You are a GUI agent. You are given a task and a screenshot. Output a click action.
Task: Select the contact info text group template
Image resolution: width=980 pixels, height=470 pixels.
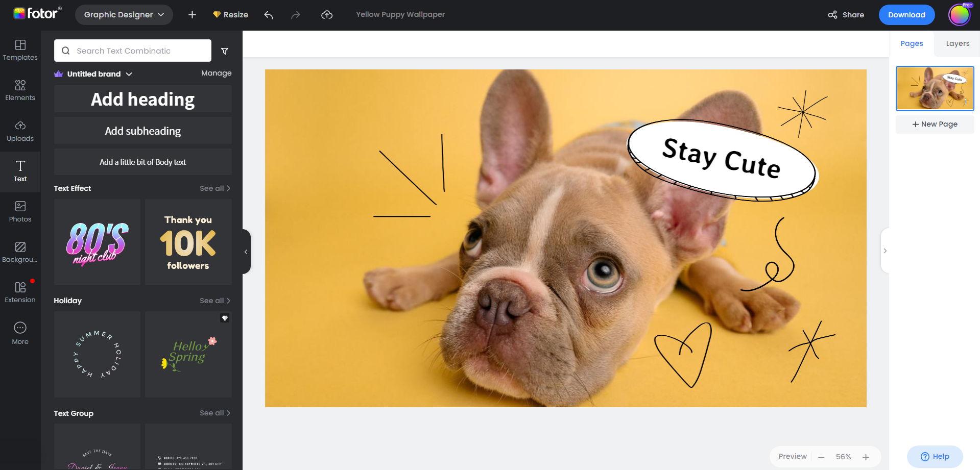click(188, 447)
